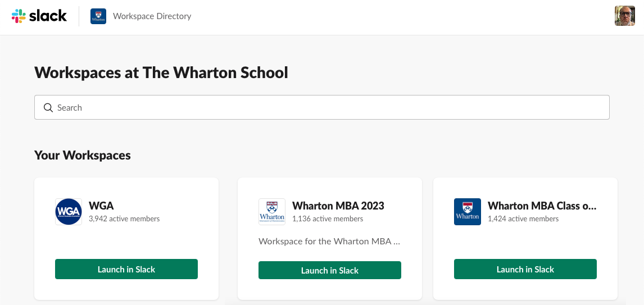Viewport: 644px width, 305px height.
Task: Click the Slack wordmark text
Action: (48, 16)
